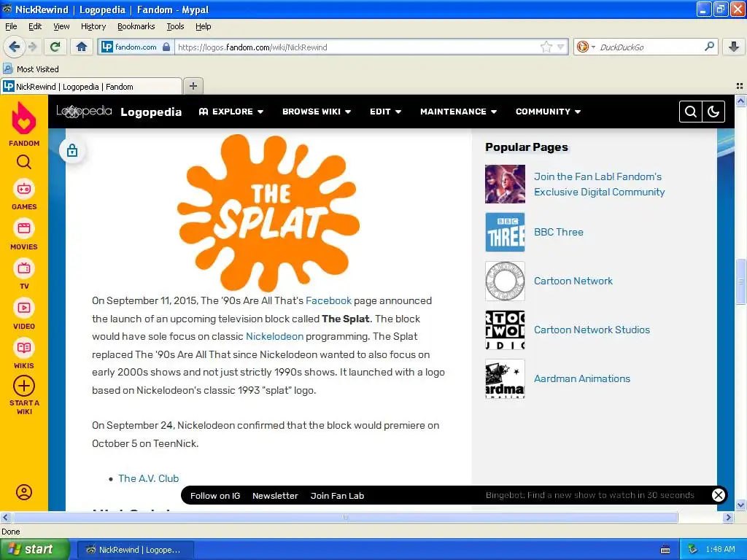This screenshot has width=747, height=560.
Task: Click in the URL address field
Action: click(x=357, y=47)
